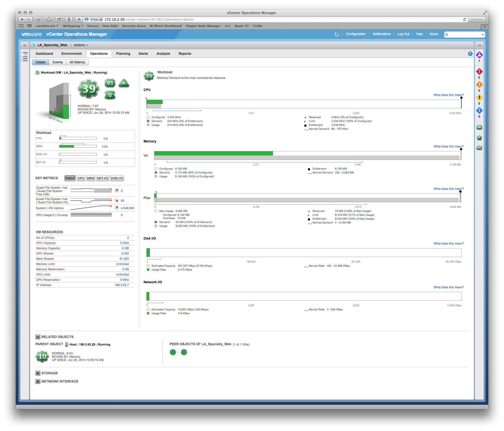
Task: Collapse the right alerts sidebar with the double arrow
Action: [479, 45]
